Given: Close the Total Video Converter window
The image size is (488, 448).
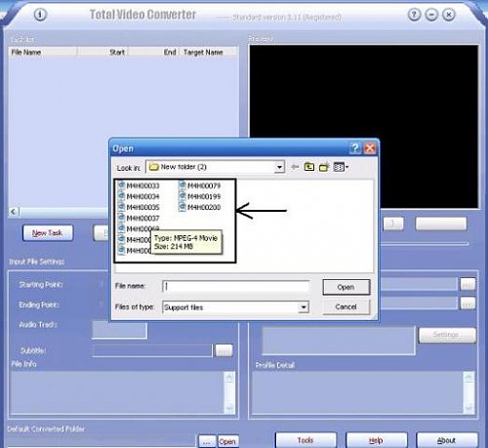Looking at the screenshot, I should 449,15.
